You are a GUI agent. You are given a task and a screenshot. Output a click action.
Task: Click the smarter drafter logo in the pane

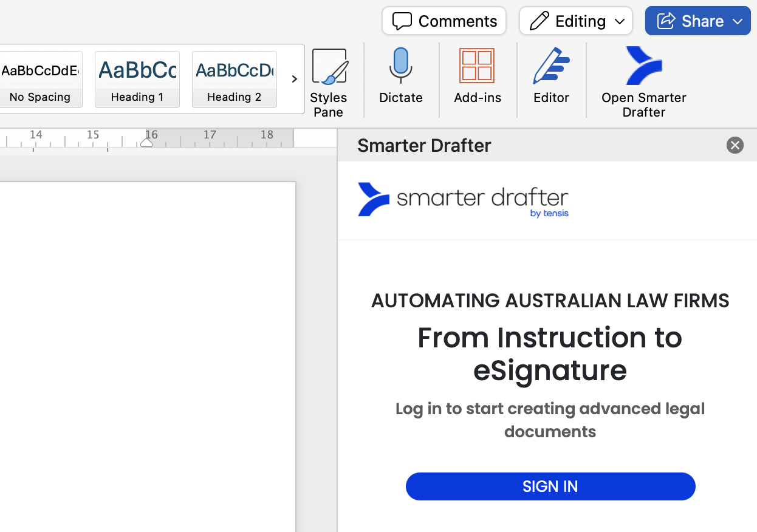[x=464, y=200]
